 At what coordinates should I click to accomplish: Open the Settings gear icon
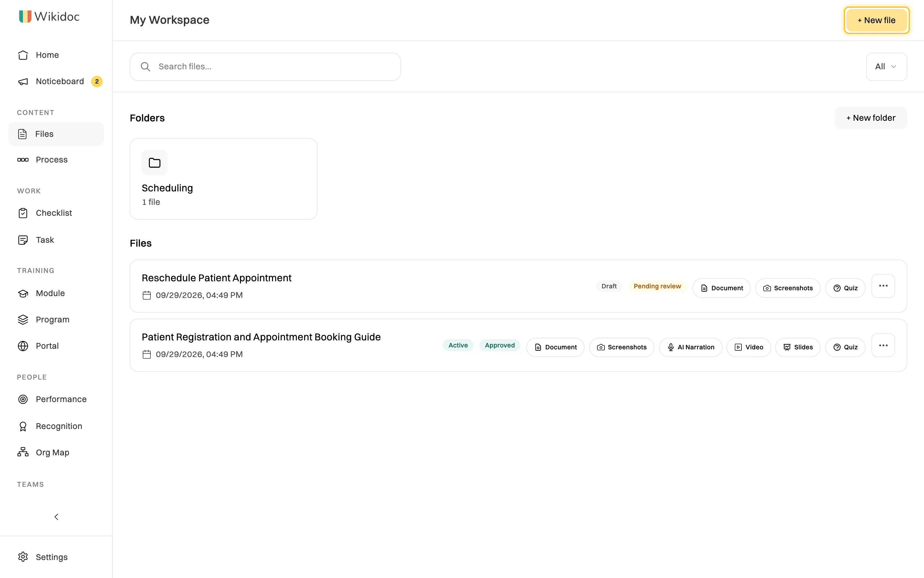click(23, 557)
